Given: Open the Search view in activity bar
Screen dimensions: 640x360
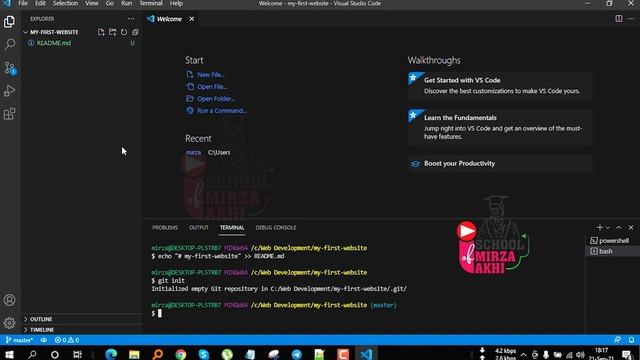Looking at the screenshot, I should (x=9, y=44).
